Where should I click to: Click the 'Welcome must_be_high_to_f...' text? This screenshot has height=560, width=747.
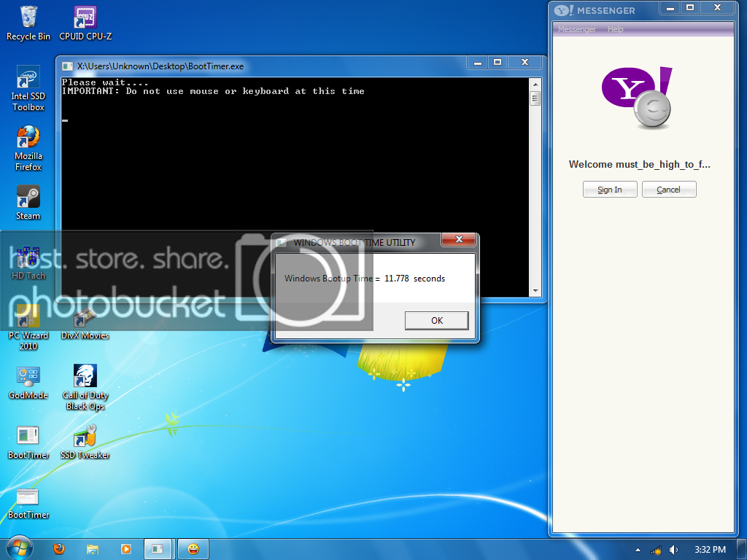639,164
